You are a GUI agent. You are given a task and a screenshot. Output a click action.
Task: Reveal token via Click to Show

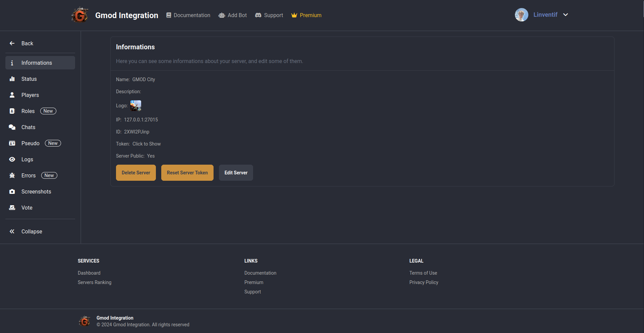(x=147, y=144)
